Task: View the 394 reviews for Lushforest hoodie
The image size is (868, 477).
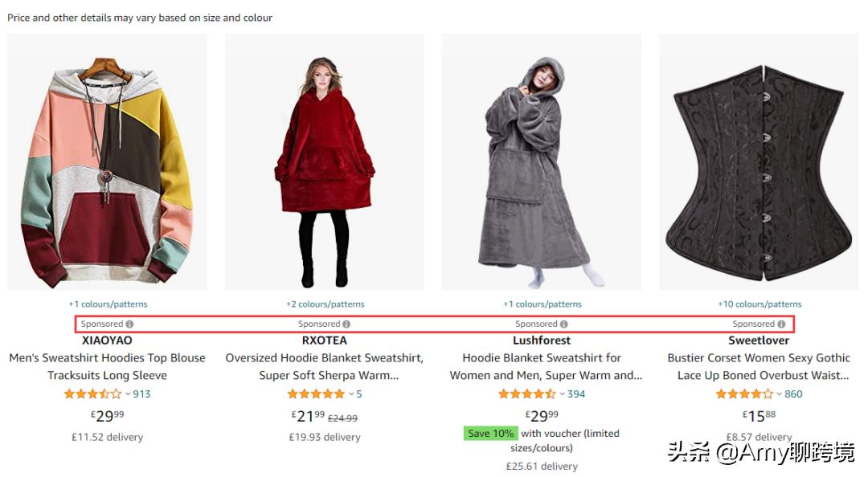Action: (x=576, y=394)
